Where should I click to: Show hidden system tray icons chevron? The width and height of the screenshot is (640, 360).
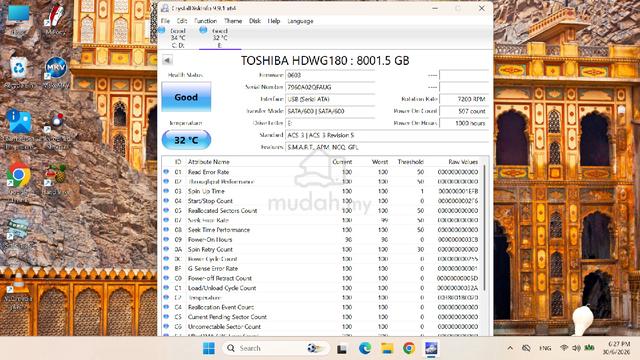[x=510, y=348]
